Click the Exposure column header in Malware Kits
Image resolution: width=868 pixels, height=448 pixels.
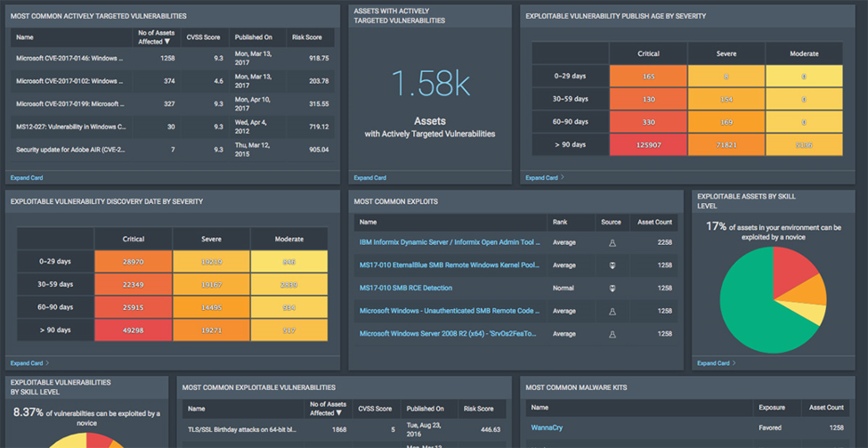tap(771, 408)
